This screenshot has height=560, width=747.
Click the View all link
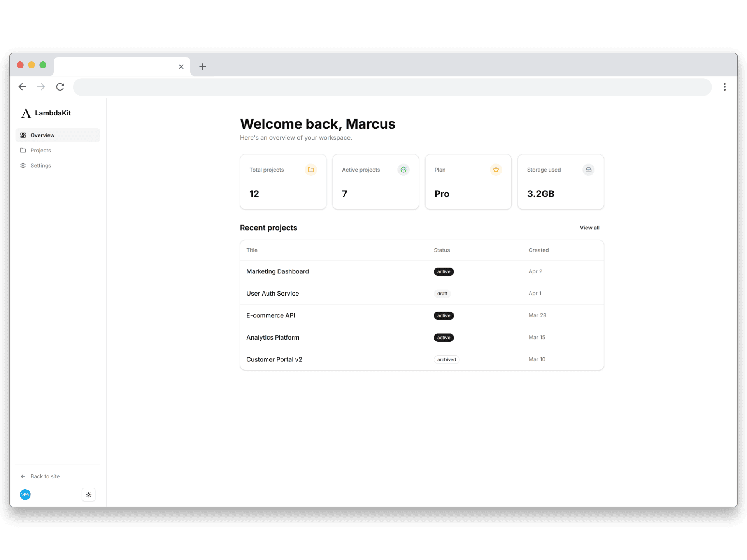[x=589, y=227]
